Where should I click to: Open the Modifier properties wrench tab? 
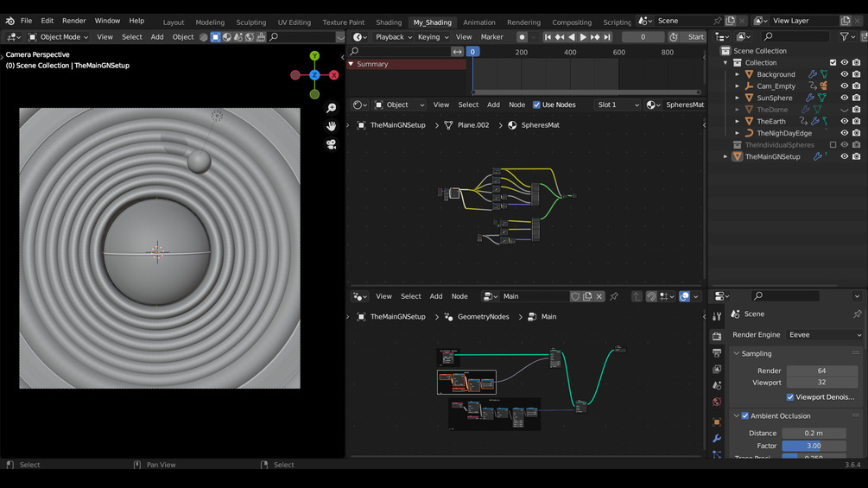pos(717,439)
